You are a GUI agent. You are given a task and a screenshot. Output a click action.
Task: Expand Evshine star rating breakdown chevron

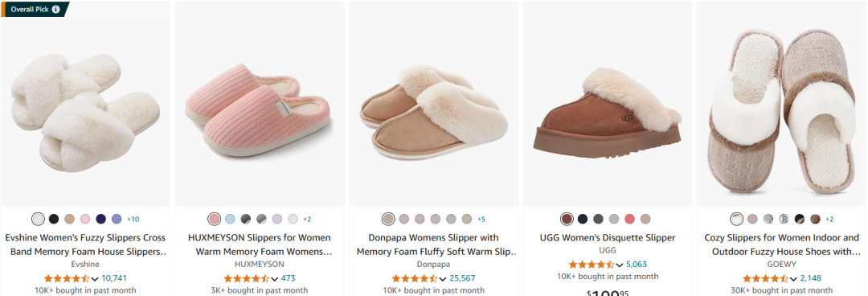95,279
